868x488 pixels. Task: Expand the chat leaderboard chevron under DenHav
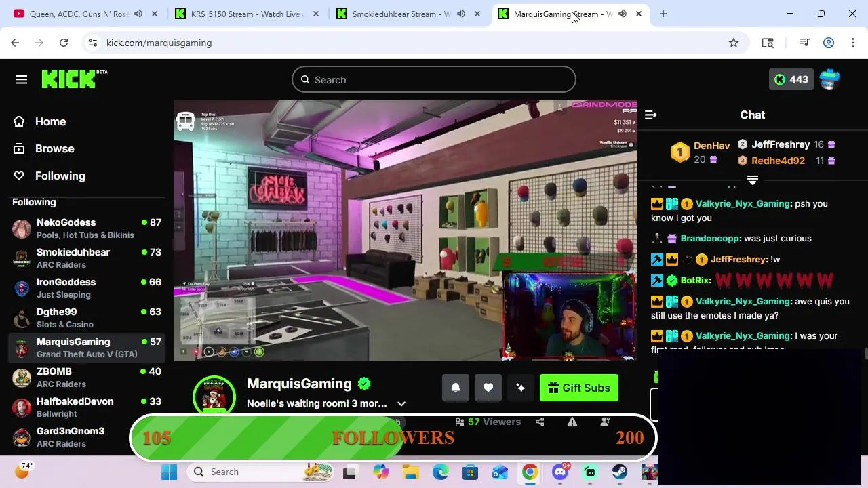[x=752, y=180]
